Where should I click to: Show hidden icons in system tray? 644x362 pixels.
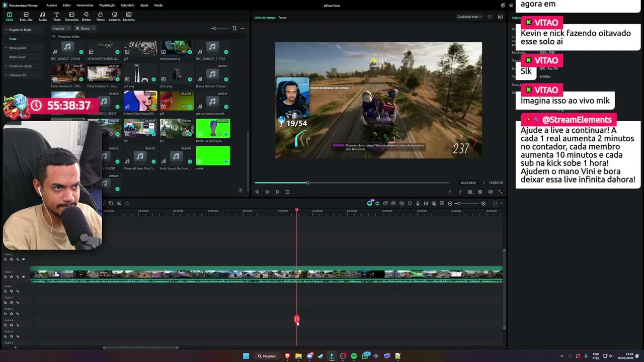tap(562, 356)
